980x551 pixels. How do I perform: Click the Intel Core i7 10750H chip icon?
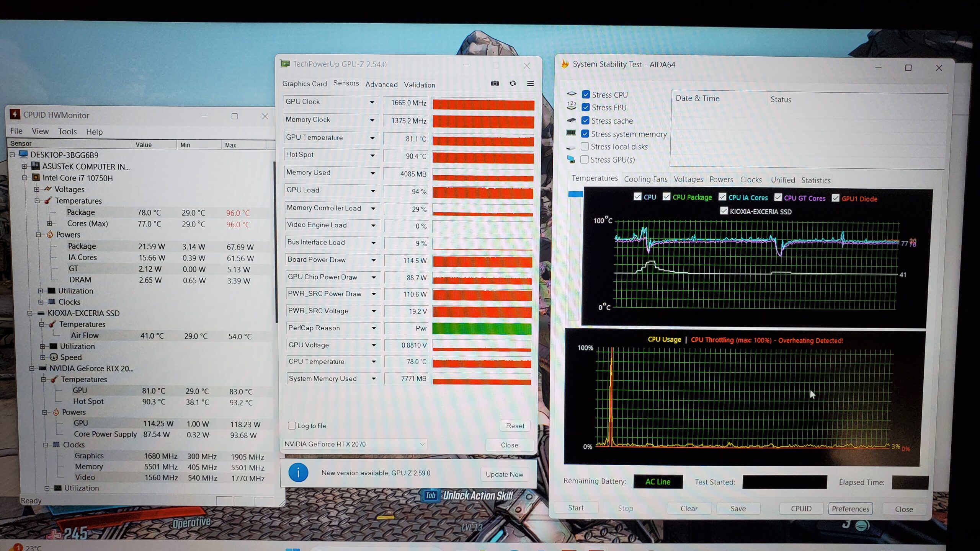point(36,178)
